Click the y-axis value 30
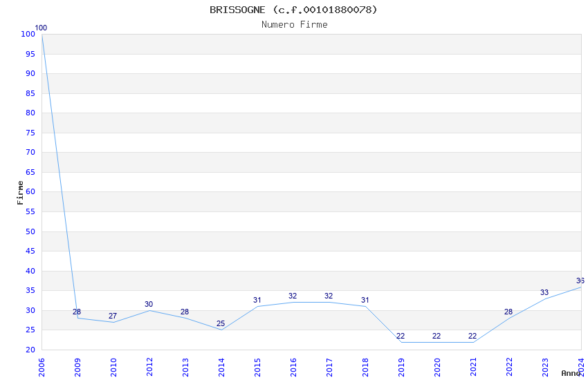The height and width of the screenshot is (380, 588). (30, 310)
